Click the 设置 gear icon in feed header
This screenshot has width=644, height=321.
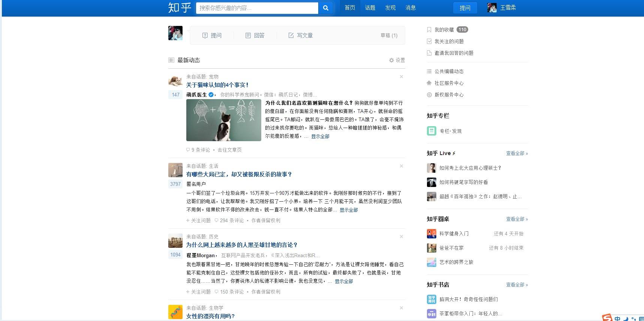pyautogui.click(x=391, y=60)
